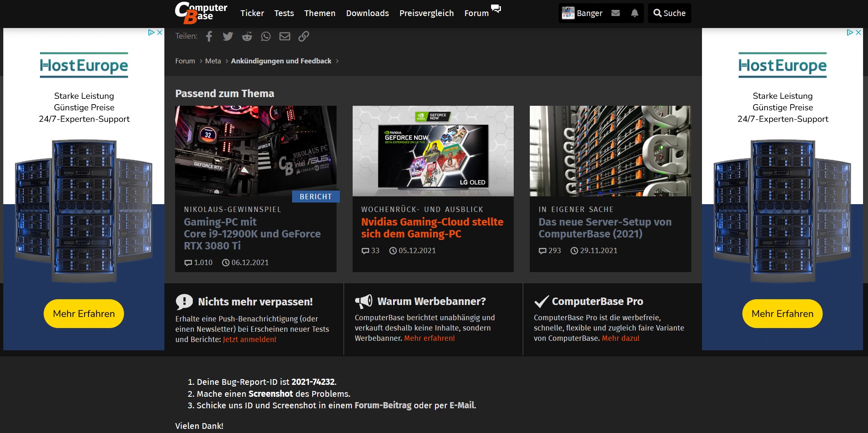
Task: Go to Meta in the breadcrumb
Action: [x=213, y=61]
